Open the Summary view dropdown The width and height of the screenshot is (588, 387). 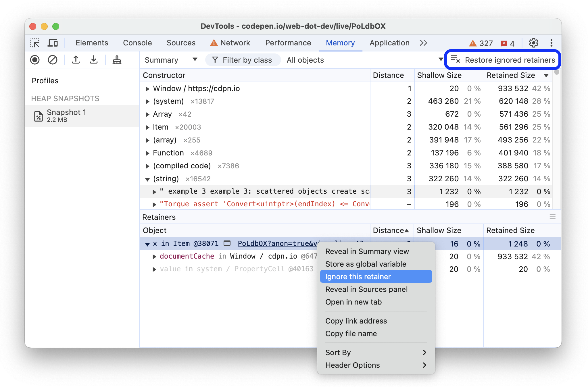point(169,60)
